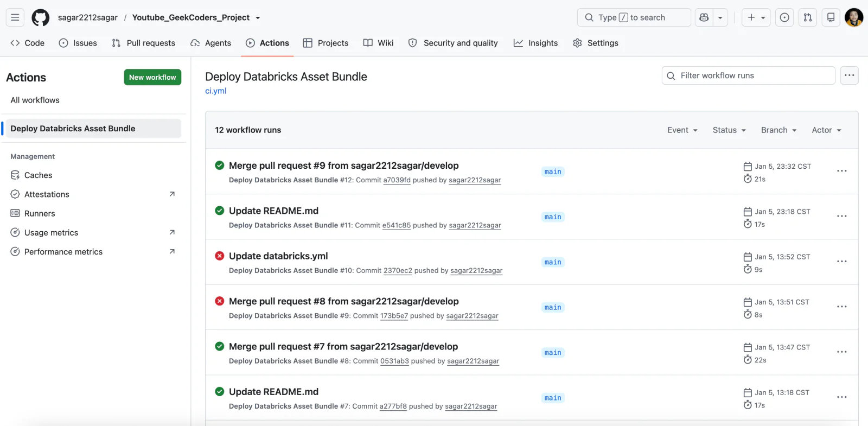The height and width of the screenshot is (426, 868).
Task: Switch to the Agents tab
Action: pyautogui.click(x=211, y=43)
